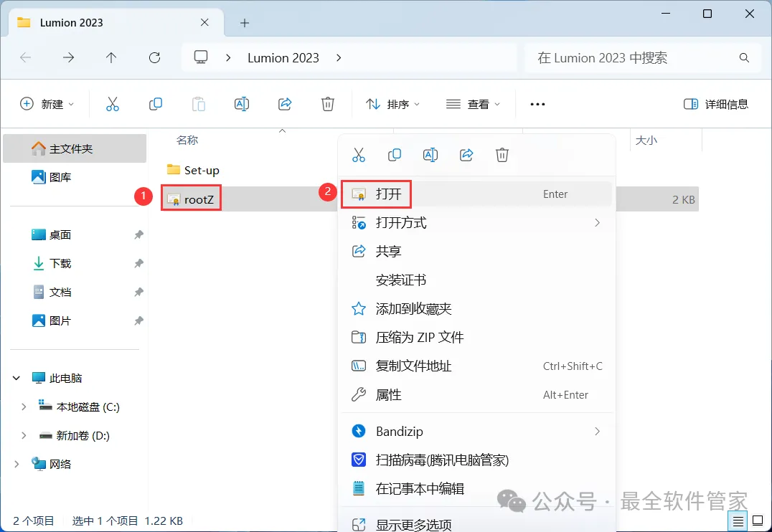Click the Rename icon in the context menu
Viewport: 772px width, 532px height.
430,155
